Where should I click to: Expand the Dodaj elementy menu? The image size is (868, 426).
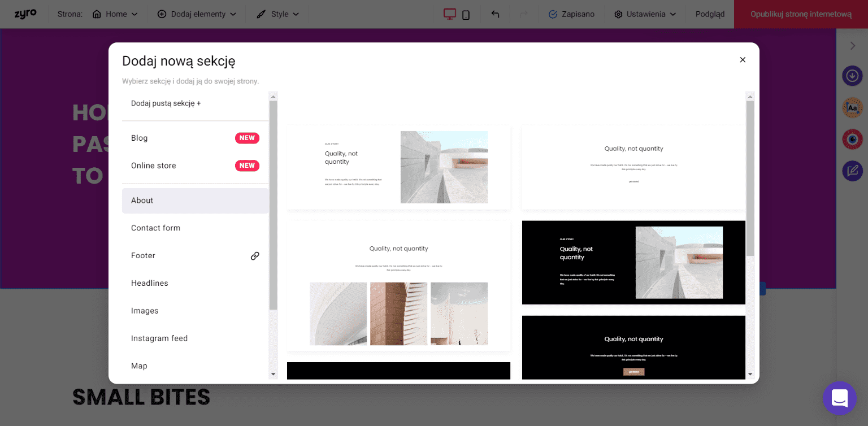[x=197, y=14]
